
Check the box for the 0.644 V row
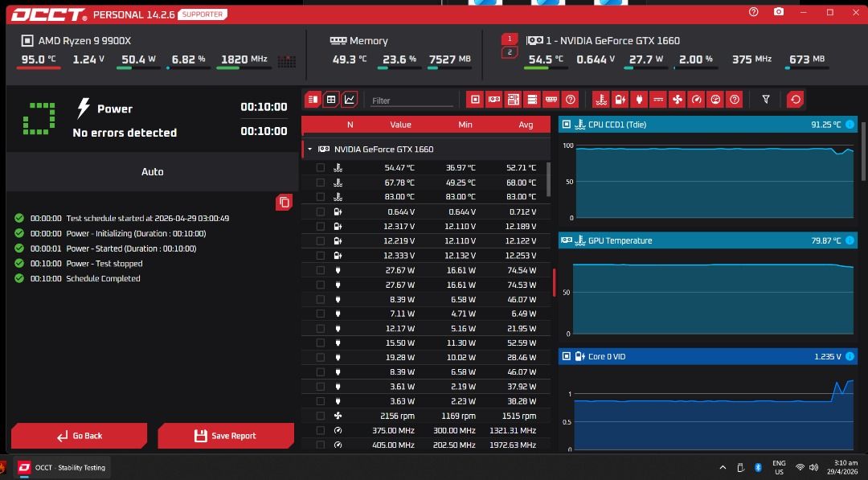pyautogui.click(x=321, y=211)
